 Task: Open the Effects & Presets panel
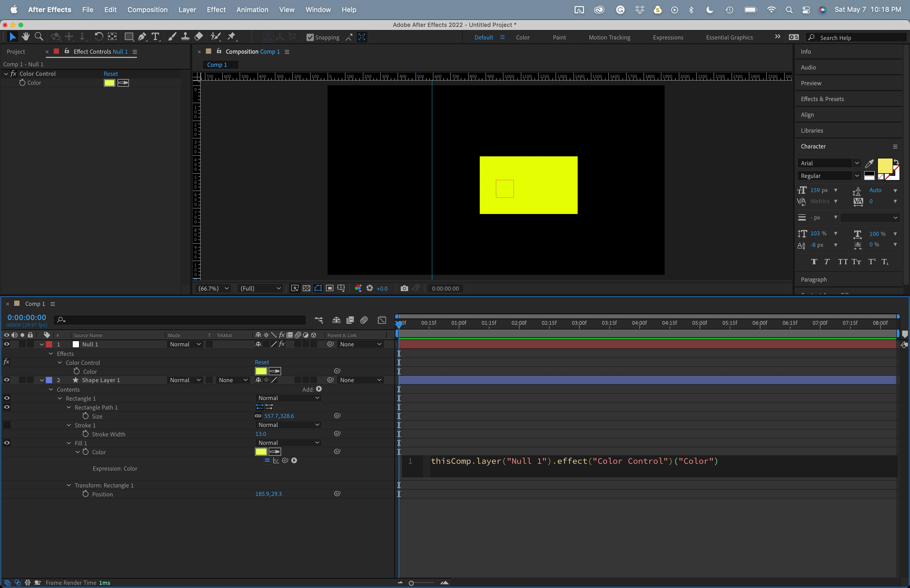pos(822,99)
